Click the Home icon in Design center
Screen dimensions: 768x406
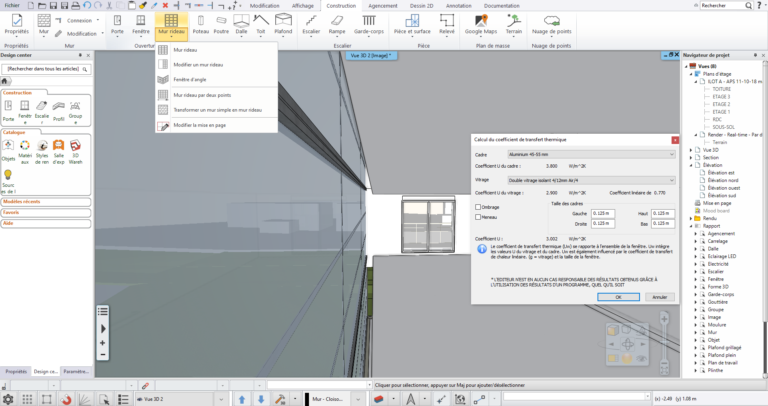(4, 81)
